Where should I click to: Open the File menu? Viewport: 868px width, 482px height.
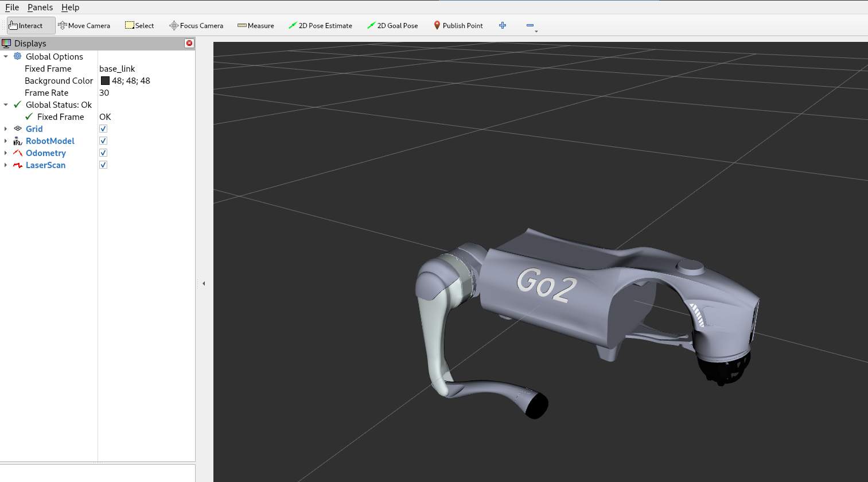12,7
